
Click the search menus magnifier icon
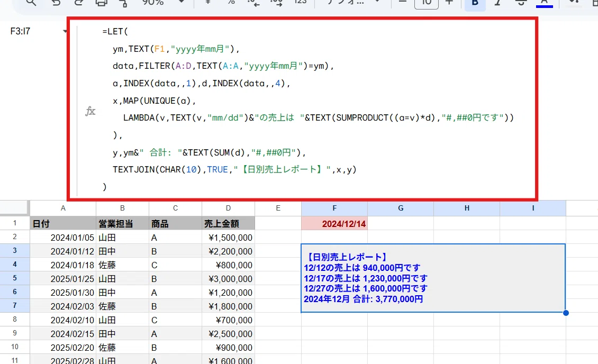pyautogui.click(x=31, y=3)
